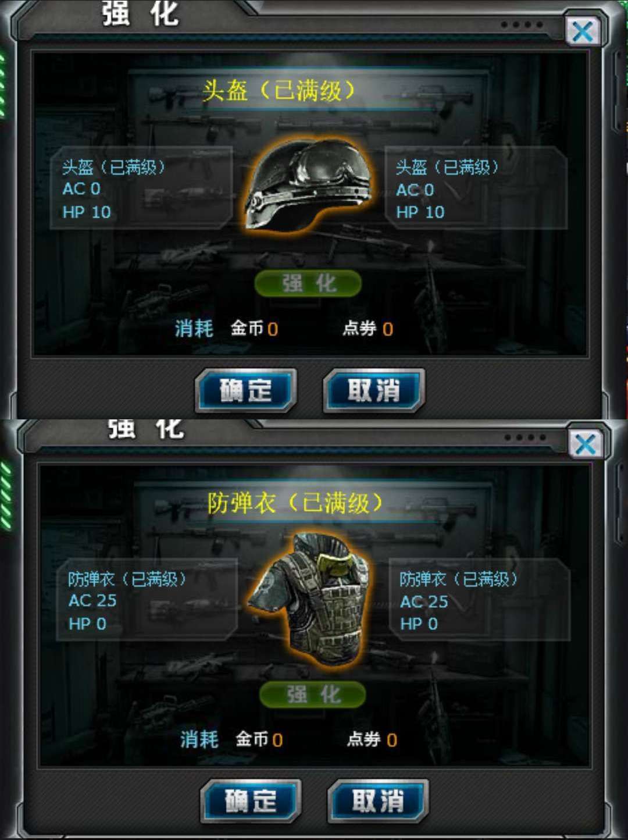Cancel vest upgrade with 取消

click(x=378, y=802)
